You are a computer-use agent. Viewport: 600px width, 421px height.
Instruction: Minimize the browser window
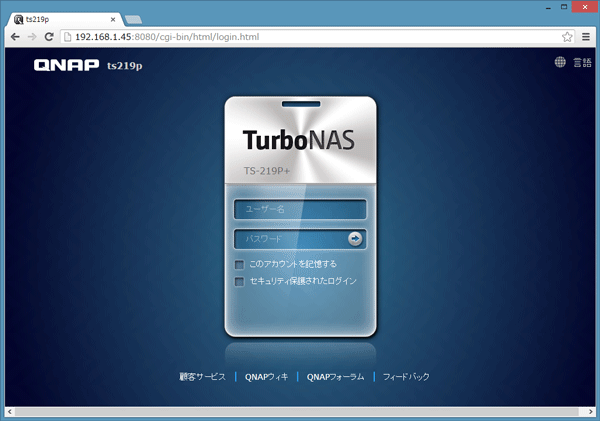click(548, 7)
